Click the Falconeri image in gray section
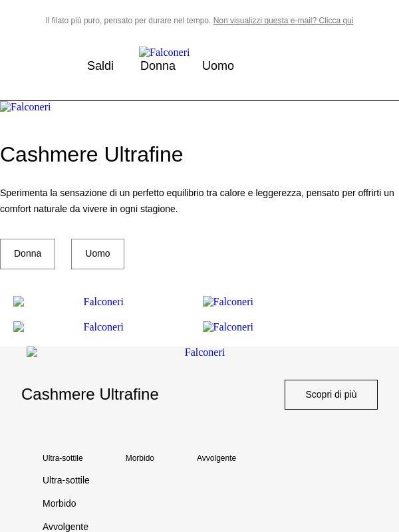 (x=126, y=352)
